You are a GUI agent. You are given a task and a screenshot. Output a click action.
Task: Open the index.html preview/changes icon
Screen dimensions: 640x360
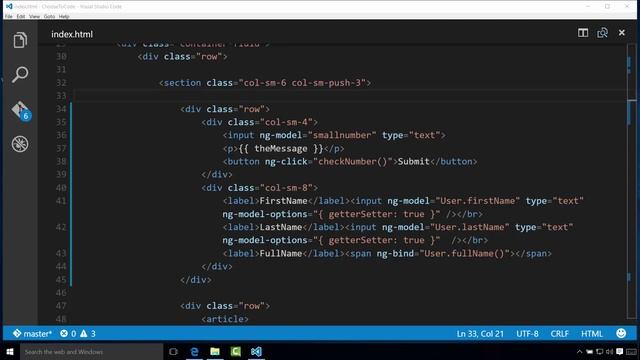602,33
